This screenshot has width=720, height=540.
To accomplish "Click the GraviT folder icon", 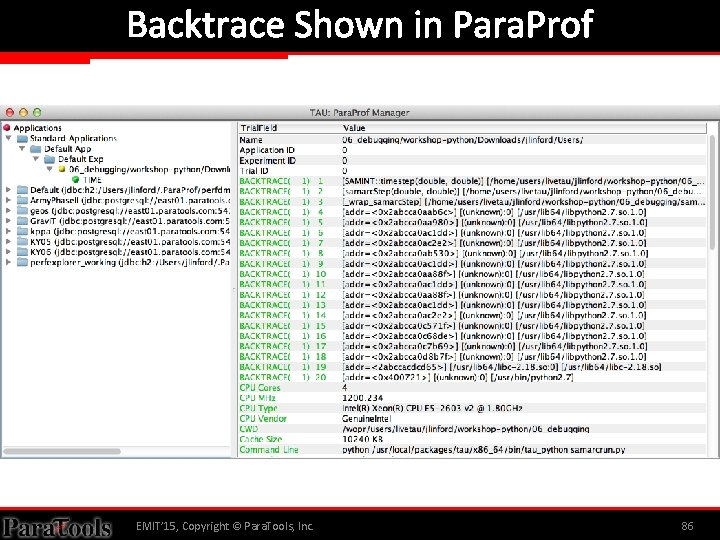I will click(22, 221).
